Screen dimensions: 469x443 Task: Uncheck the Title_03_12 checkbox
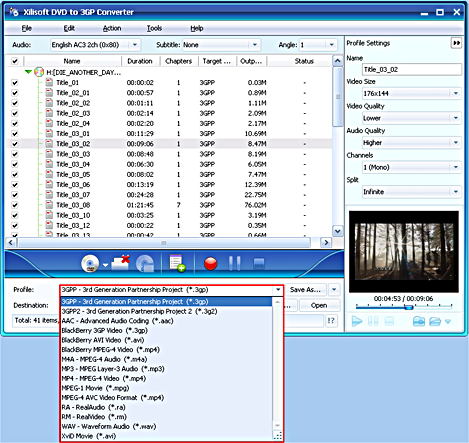tap(15, 225)
